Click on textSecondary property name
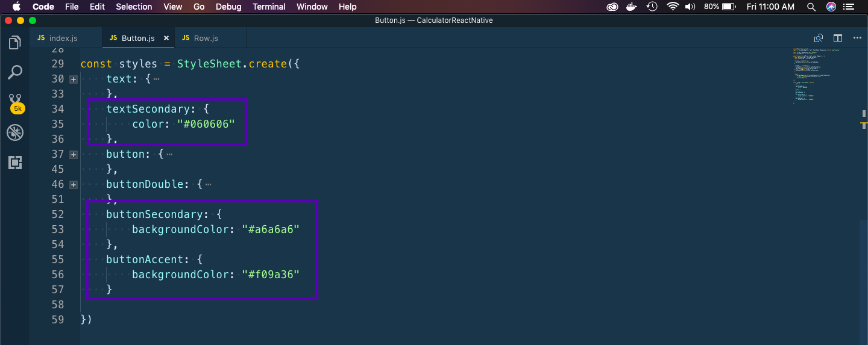The width and height of the screenshot is (868, 345). (x=148, y=109)
